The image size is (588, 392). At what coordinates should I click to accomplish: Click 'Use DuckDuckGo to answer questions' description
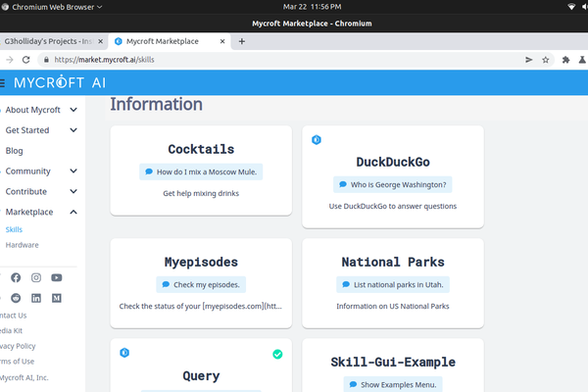coord(393,207)
